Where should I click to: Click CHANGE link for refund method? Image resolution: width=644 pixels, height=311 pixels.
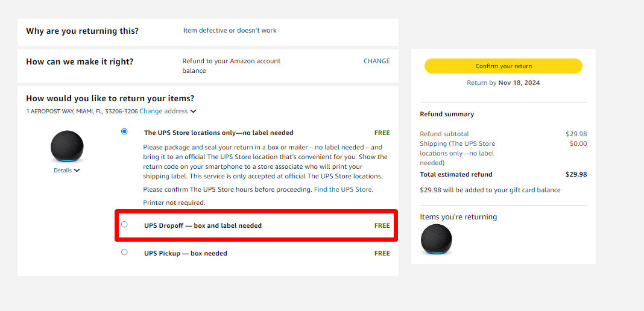pos(376,61)
